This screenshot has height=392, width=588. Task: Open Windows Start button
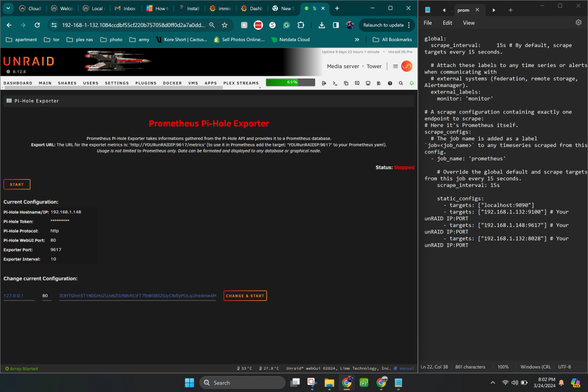(189, 383)
